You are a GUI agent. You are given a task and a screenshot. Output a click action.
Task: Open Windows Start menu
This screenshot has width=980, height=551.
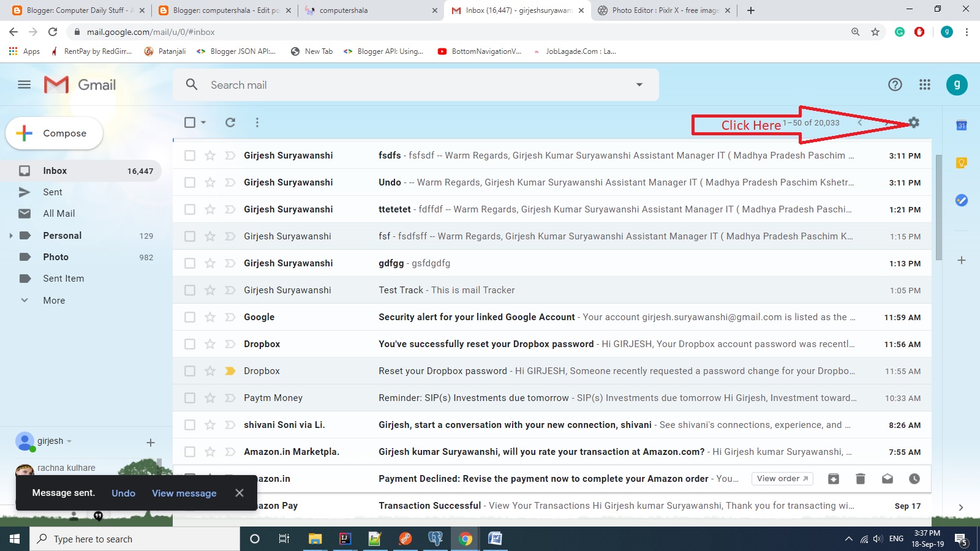coord(15,539)
